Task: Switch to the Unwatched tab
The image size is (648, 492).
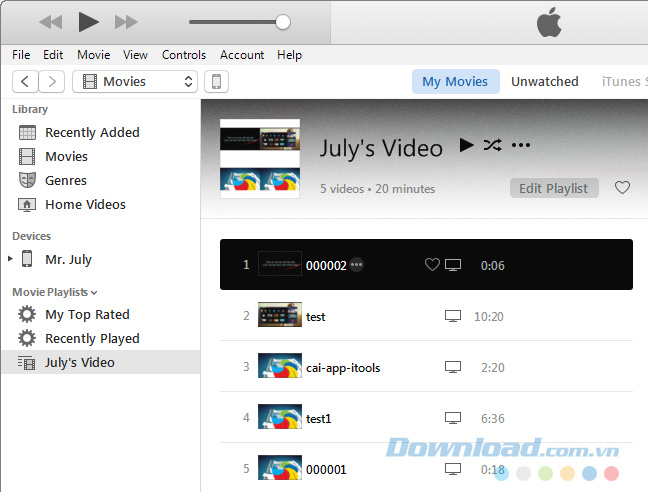Action: pyautogui.click(x=545, y=81)
